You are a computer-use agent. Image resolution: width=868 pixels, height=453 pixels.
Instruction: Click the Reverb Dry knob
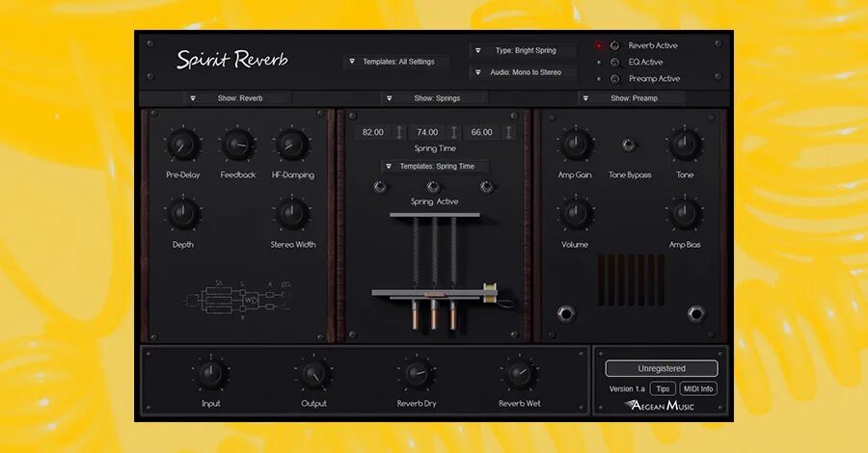[417, 374]
